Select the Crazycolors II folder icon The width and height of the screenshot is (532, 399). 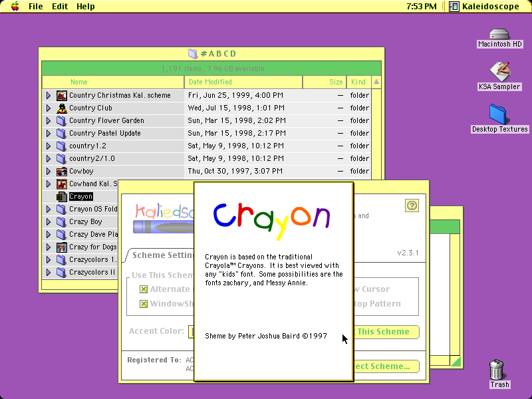click(61, 272)
